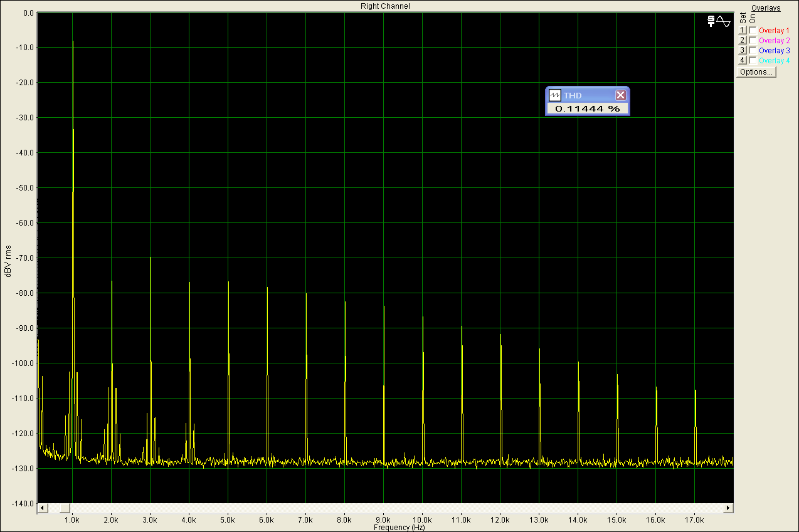Click the Overlays heading
This screenshot has width=799, height=532.
766,8
